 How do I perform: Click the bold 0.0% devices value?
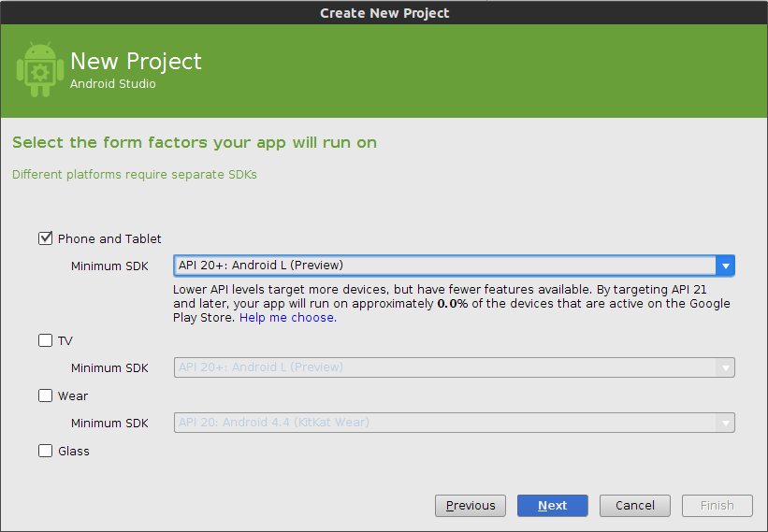(x=453, y=304)
